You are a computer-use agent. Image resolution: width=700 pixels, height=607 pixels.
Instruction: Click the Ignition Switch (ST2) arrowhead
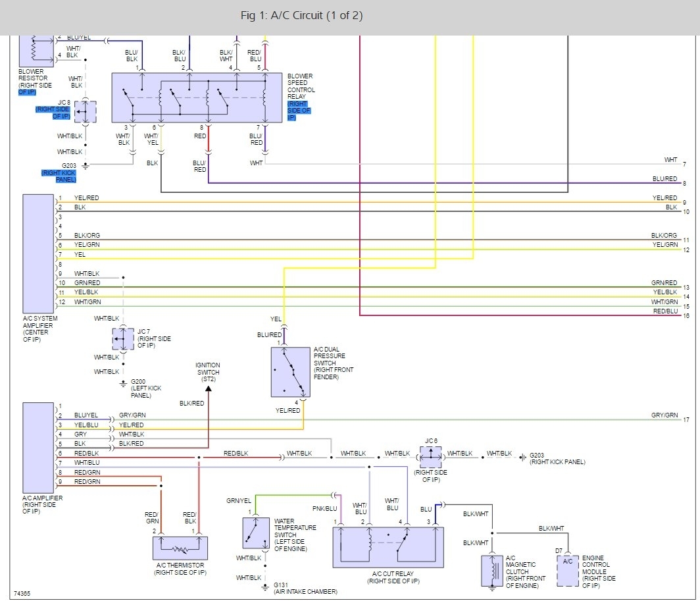[208, 389]
